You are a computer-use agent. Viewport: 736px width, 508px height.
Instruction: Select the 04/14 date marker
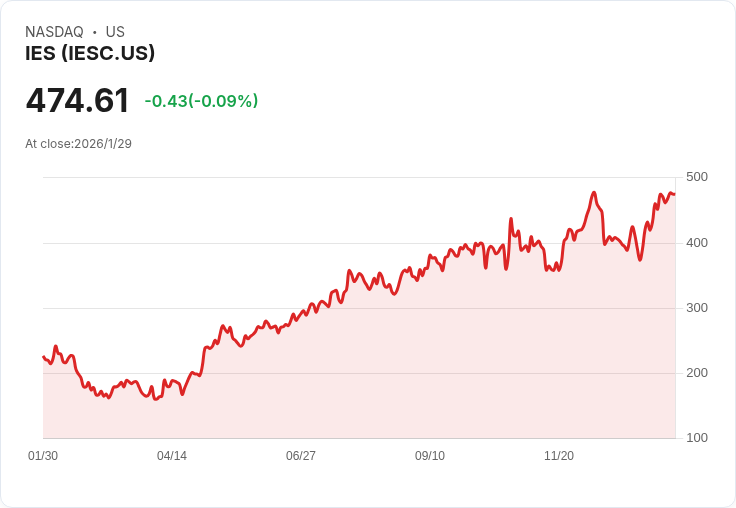tap(172, 456)
